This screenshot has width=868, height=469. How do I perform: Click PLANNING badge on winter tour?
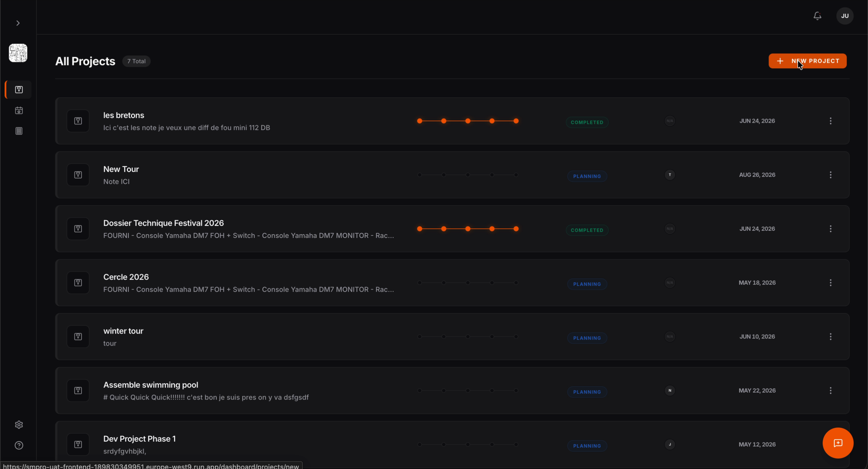coord(587,338)
